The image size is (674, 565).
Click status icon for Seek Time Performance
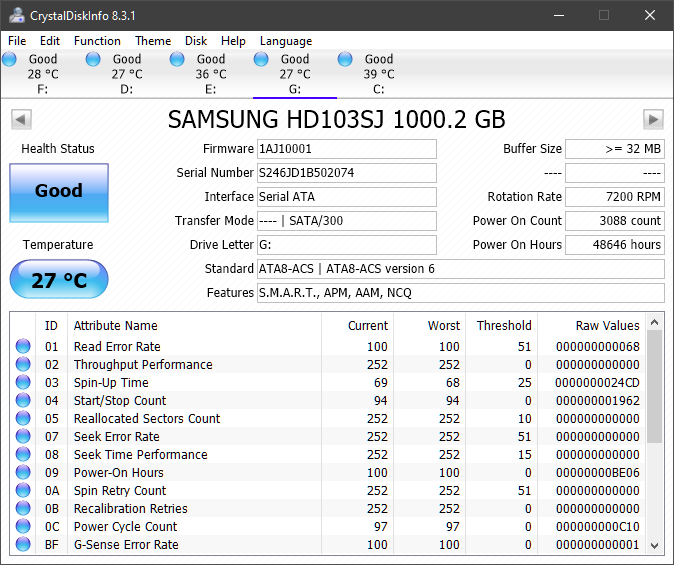pyautogui.click(x=23, y=454)
